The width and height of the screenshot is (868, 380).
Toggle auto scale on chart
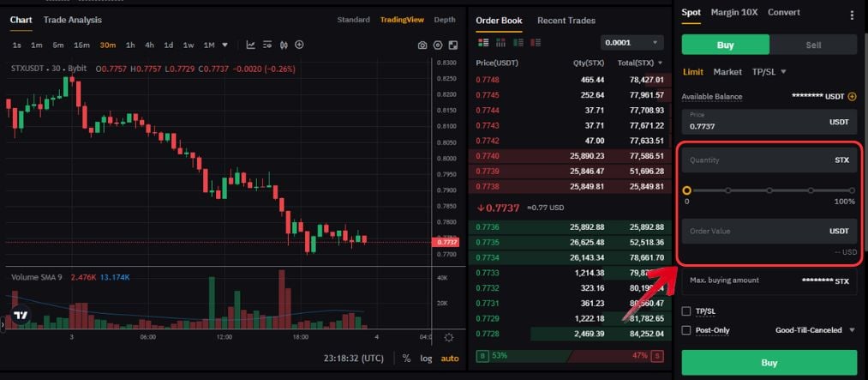click(x=450, y=359)
